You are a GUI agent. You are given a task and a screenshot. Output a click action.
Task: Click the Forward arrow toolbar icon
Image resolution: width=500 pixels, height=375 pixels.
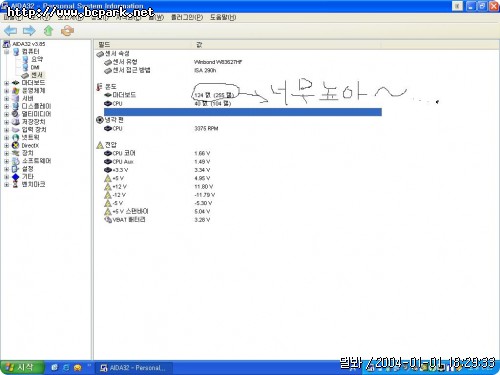(x=29, y=31)
